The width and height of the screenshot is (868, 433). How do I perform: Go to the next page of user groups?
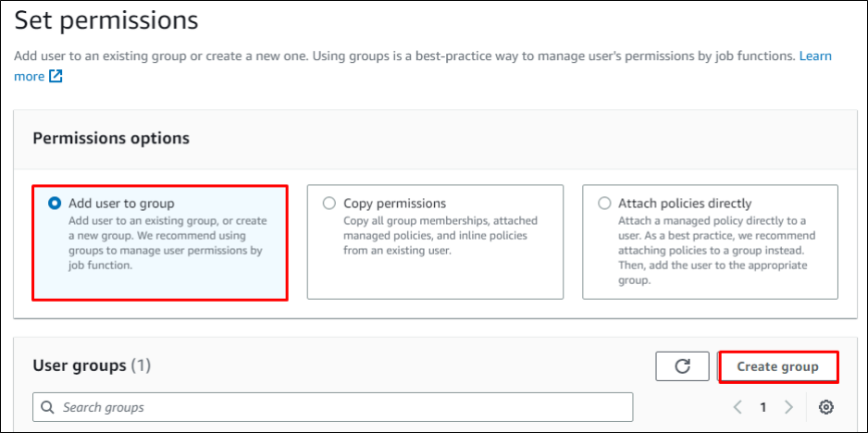tap(788, 407)
